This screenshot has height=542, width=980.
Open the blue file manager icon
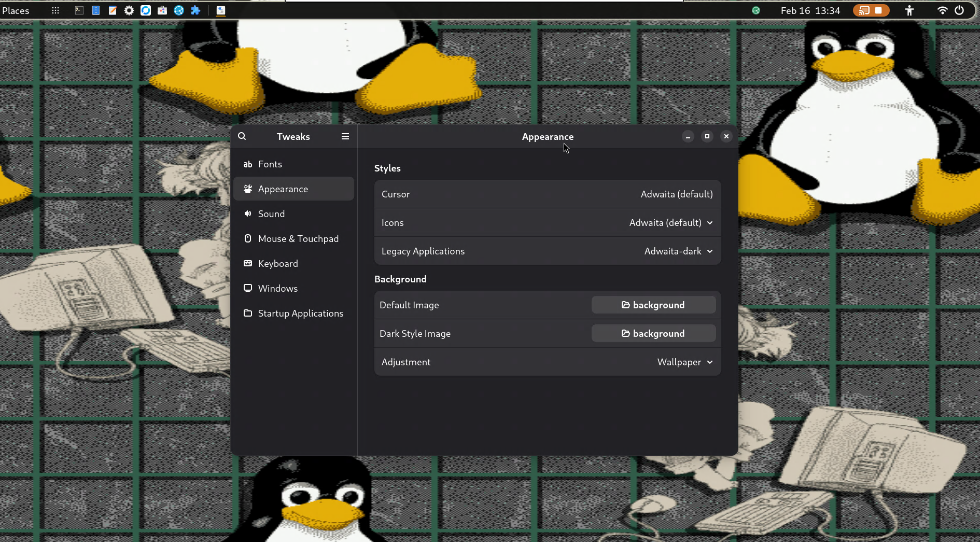click(x=96, y=10)
